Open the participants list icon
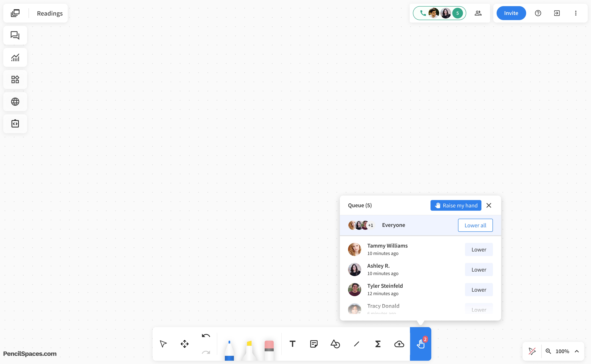 [478, 13]
